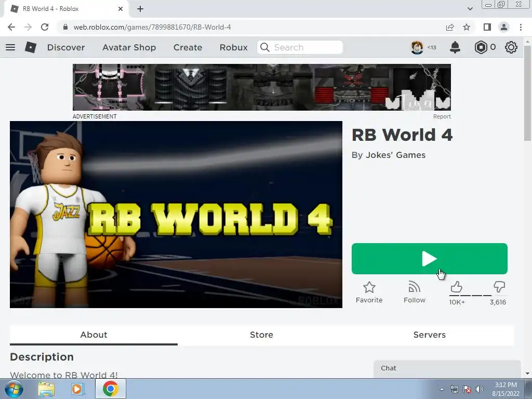Image resolution: width=532 pixels, height=399 pixels.
Task: Click the volume speaker tray icon
Action: click(479, 389)
